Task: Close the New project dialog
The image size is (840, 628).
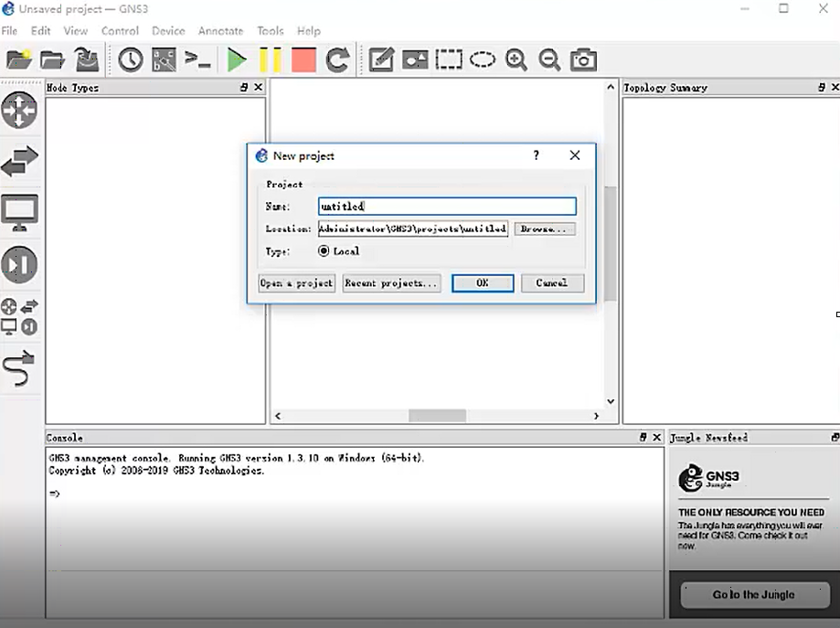Action: pos(575,155)
